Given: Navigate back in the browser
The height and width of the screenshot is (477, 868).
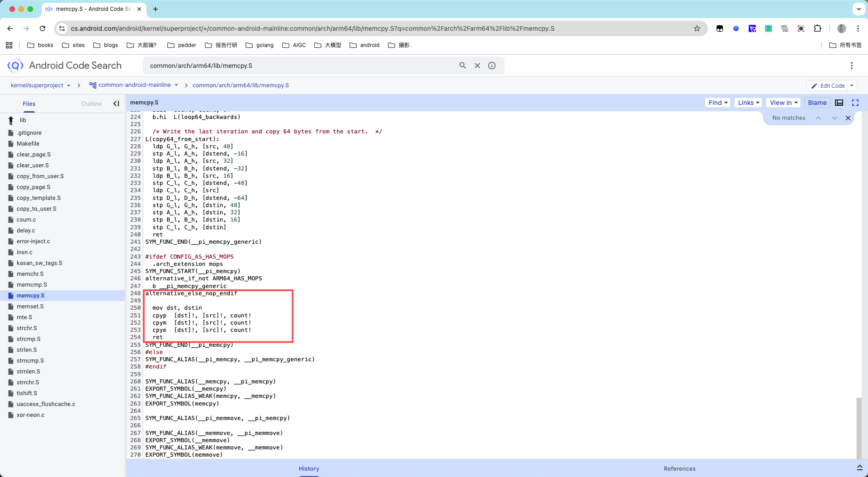Looking at the screenshot, I should coord(10,28).
